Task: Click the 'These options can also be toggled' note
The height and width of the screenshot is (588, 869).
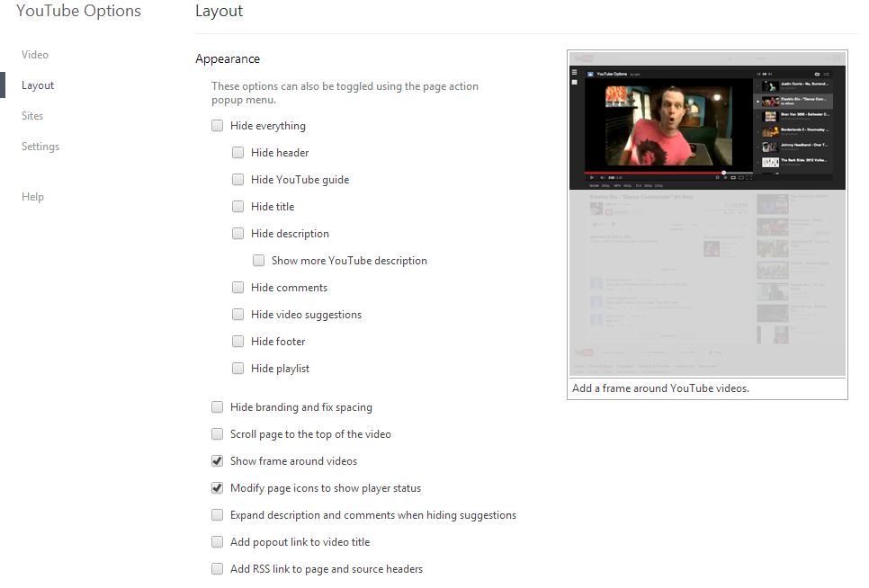Action: (x=345, y=93)
